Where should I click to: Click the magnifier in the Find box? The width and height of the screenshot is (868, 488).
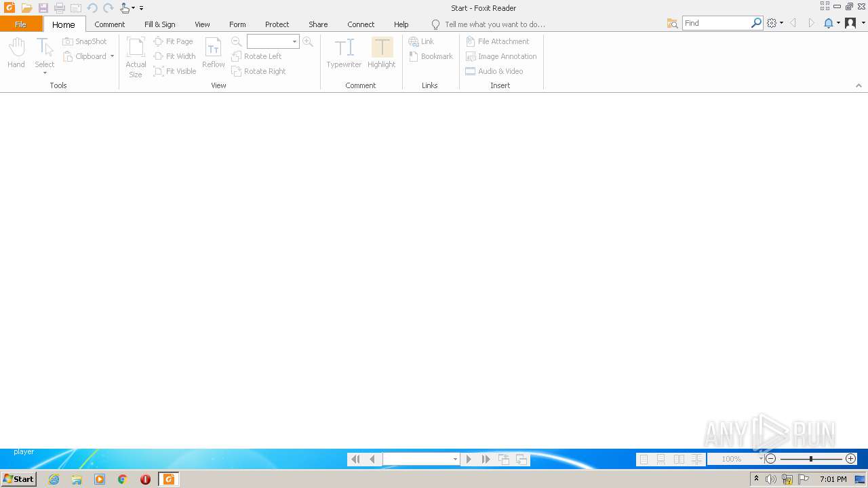click(x=756, y=23)
